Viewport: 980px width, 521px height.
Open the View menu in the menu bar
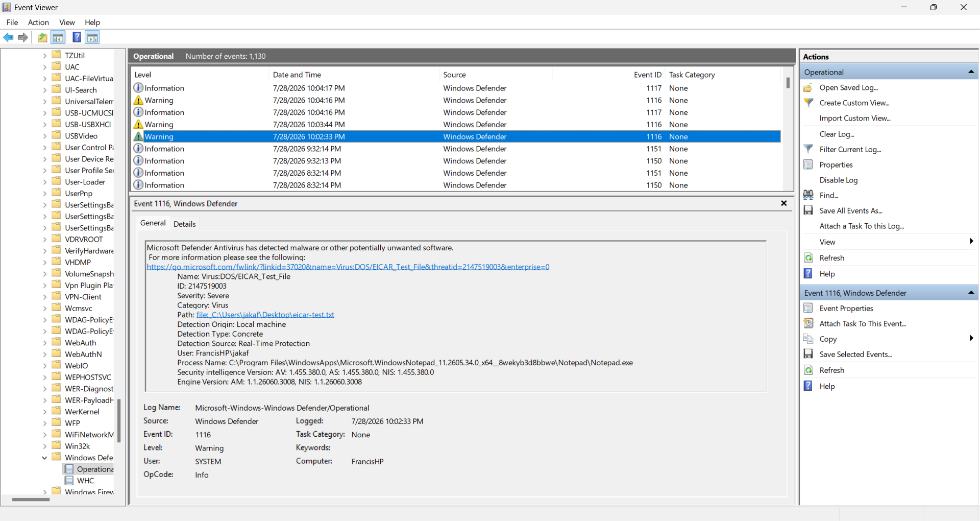pyautogui.click(x=67, y=22)
